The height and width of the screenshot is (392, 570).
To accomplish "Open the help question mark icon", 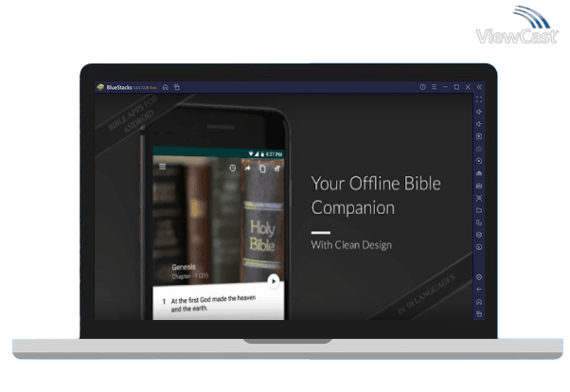I will click(x=422, y=87).
